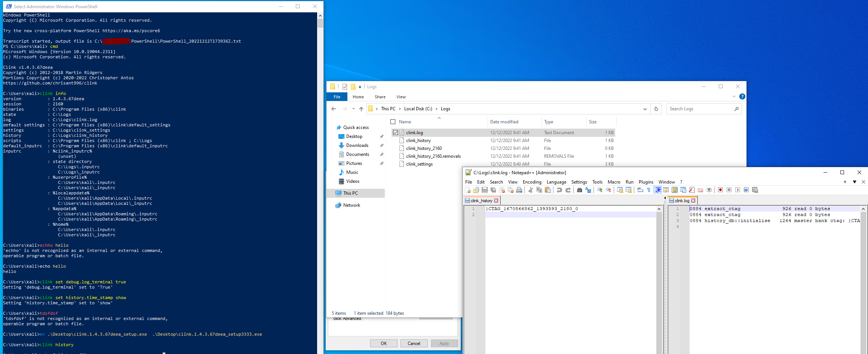Click the Apply button in the dialog

pyautogui.click(x=444, y=343)
